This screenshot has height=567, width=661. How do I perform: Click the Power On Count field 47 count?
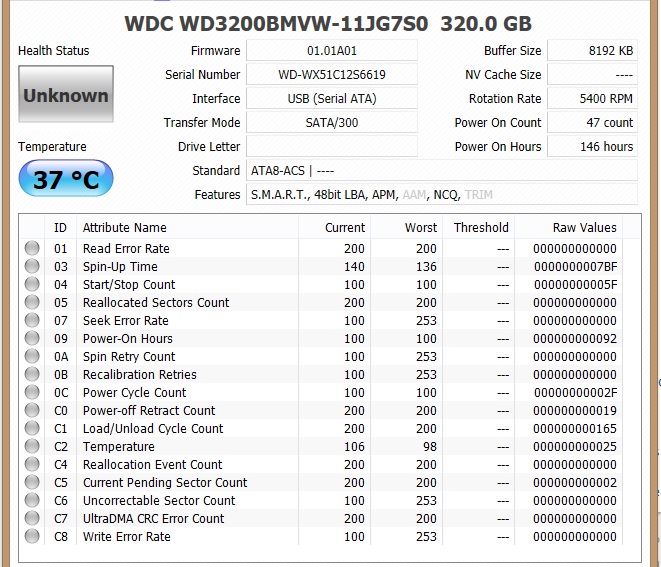coord(592,123)
